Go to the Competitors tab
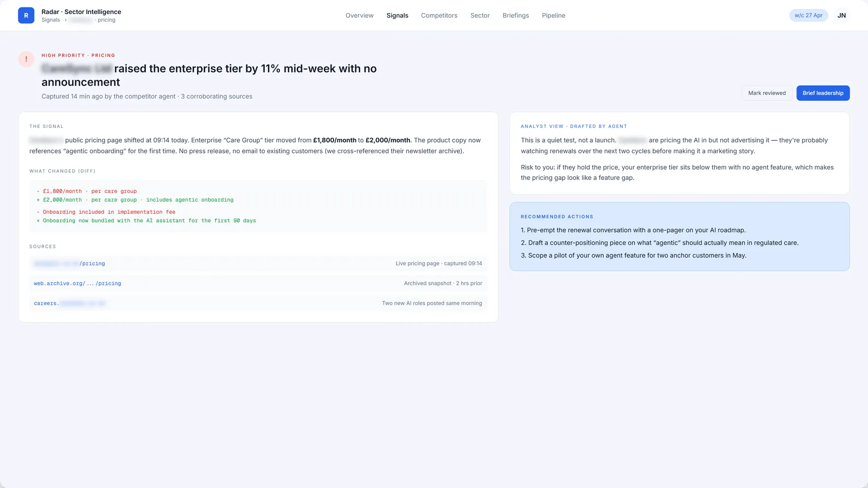This screenshot has height=488, width=868. point(439,16)
